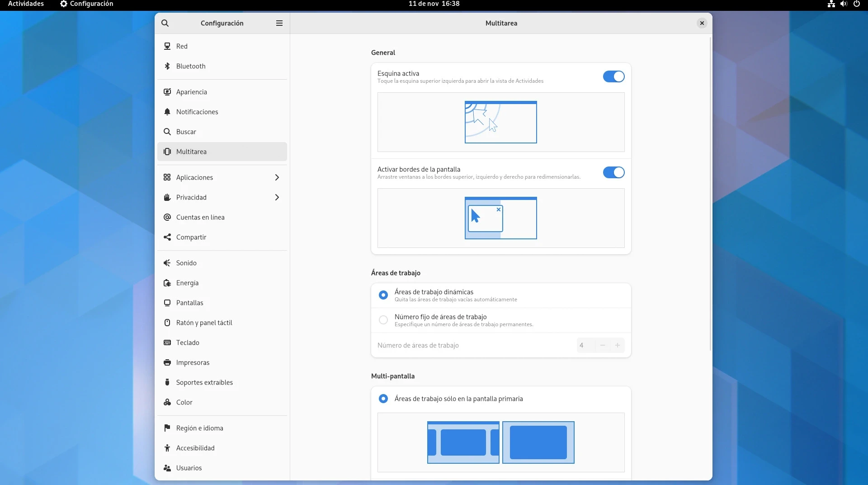Select the Bluetooth icon in the sidebar
The width and height of the screenshot is (868, 485).
point(167,66)
